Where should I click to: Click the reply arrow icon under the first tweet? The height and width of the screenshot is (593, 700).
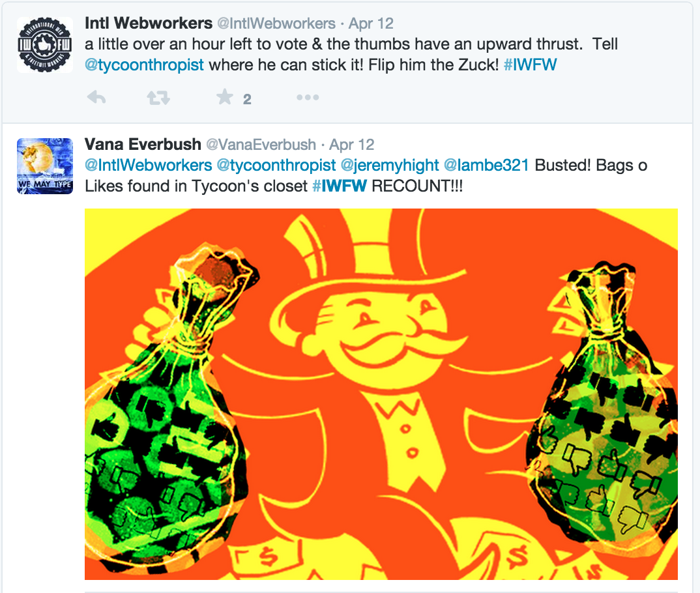coord(96,97)
